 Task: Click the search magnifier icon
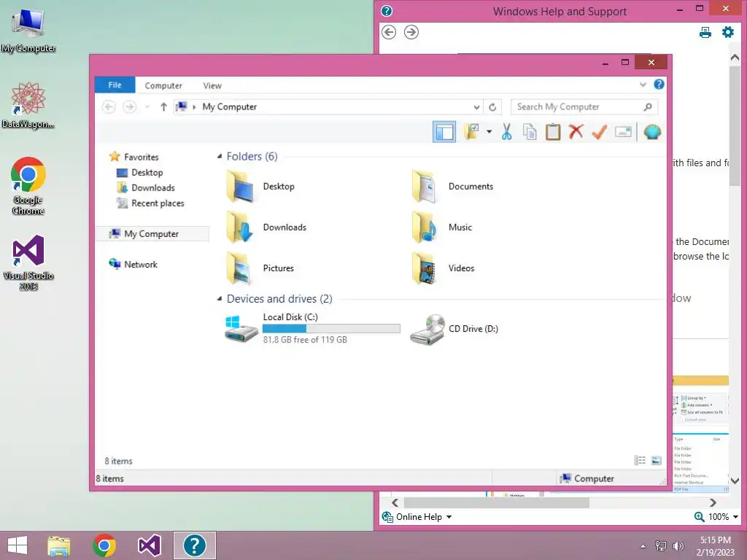[648, 106]
